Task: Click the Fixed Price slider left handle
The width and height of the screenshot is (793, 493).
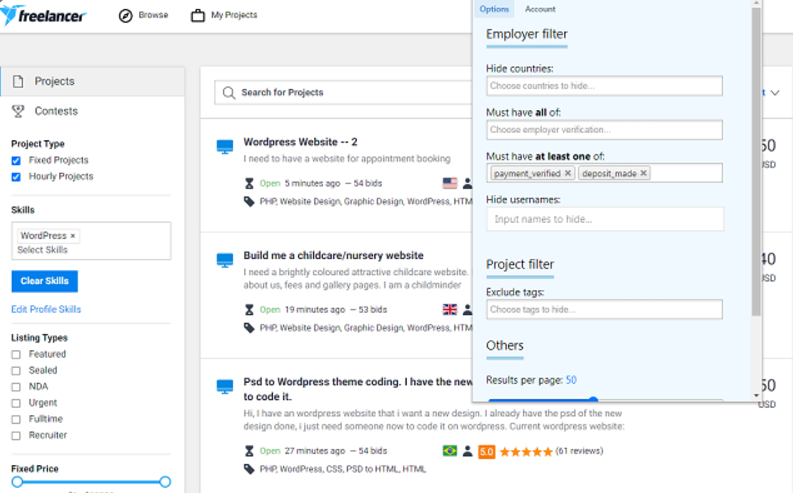Action: 17,482
